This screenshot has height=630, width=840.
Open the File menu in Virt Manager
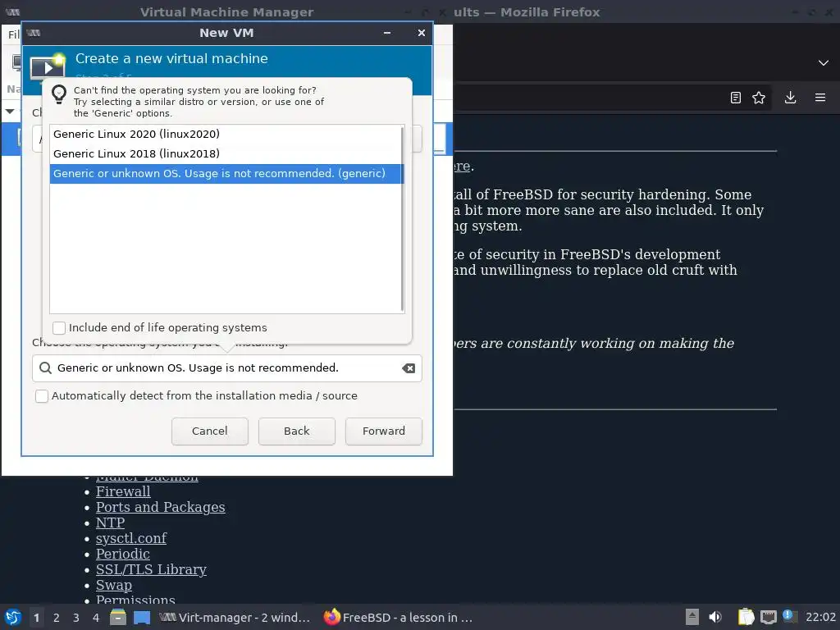[x=13, y=34]
